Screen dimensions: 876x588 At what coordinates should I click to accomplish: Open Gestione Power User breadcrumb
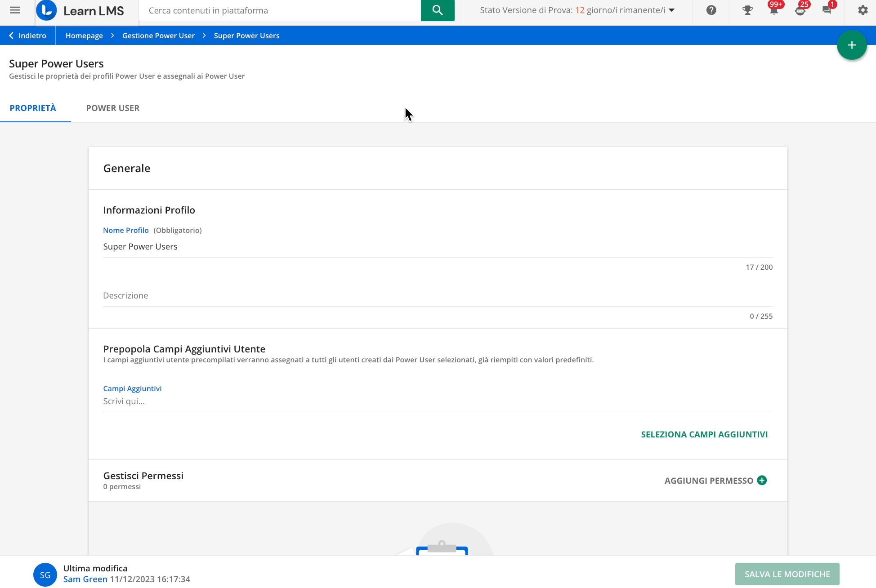click(x=158, y=36)
